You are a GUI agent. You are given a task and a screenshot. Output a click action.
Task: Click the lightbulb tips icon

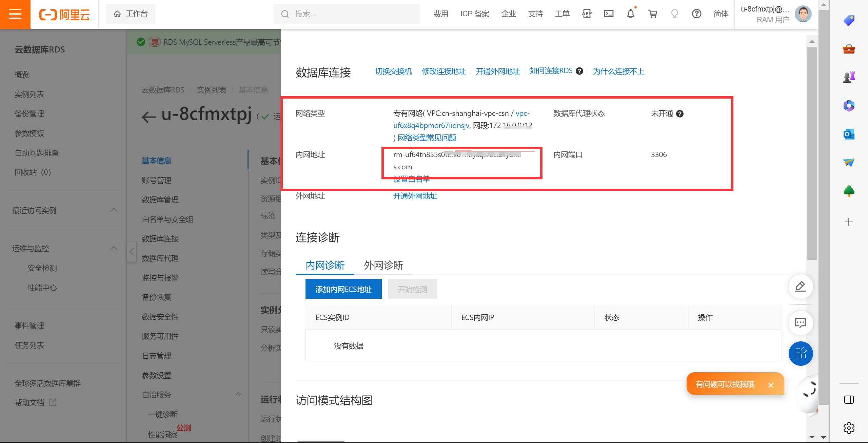pyautogui.click(x=674, y=14)
